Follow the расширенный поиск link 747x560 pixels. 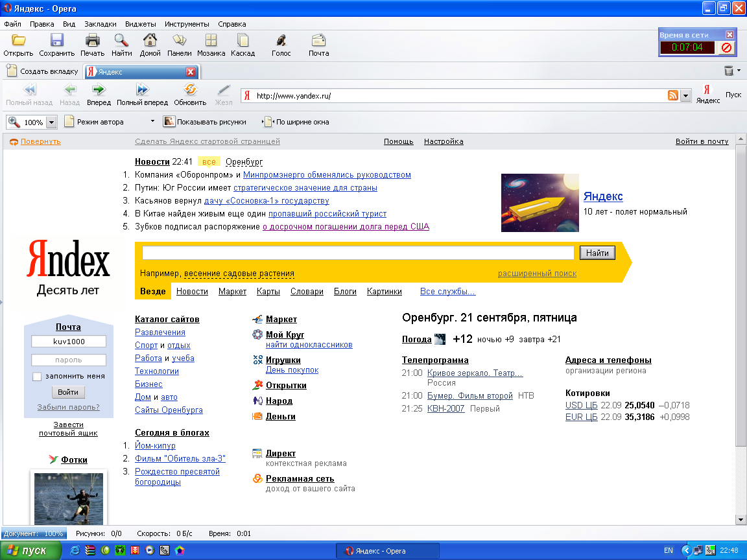click(x=537, y=274)
